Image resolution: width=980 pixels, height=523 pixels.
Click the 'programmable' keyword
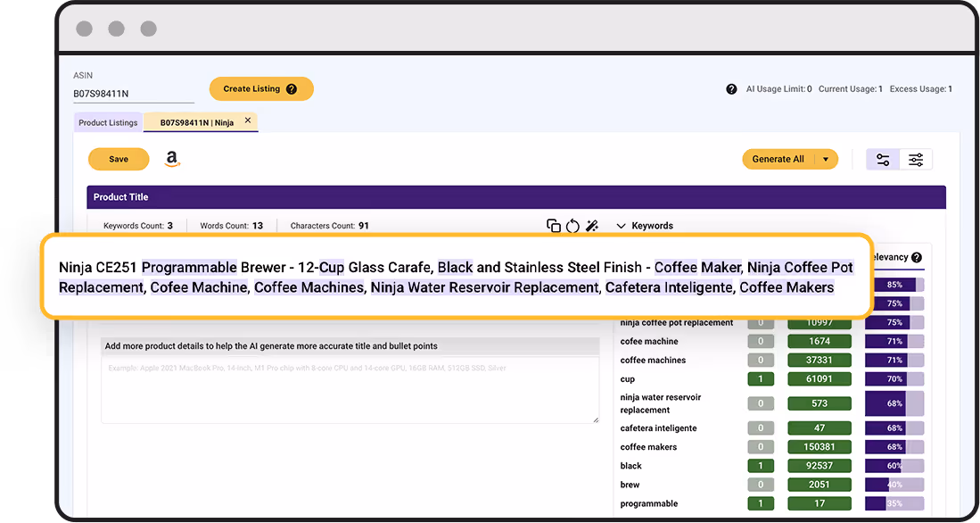[x=649, y=503]
